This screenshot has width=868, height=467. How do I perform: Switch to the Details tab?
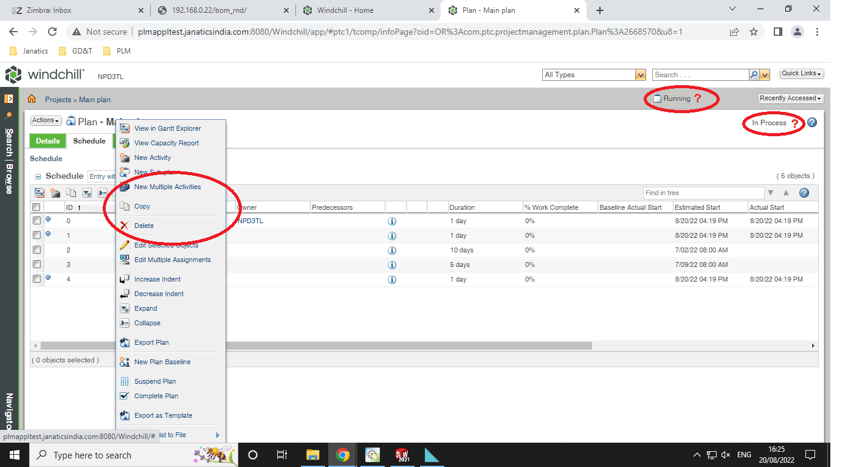(47, 140)
